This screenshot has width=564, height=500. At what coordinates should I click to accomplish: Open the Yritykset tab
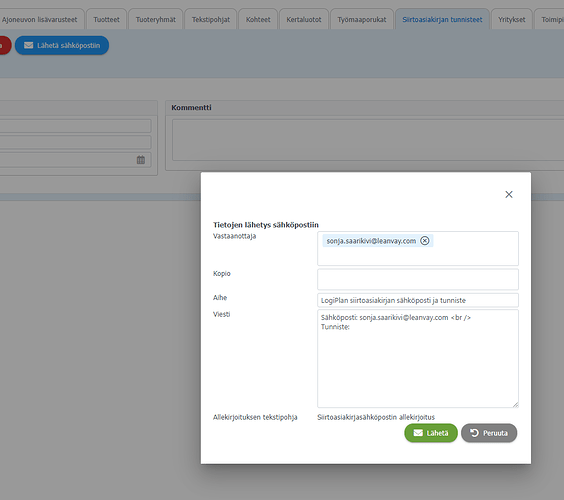pos(511,19)
